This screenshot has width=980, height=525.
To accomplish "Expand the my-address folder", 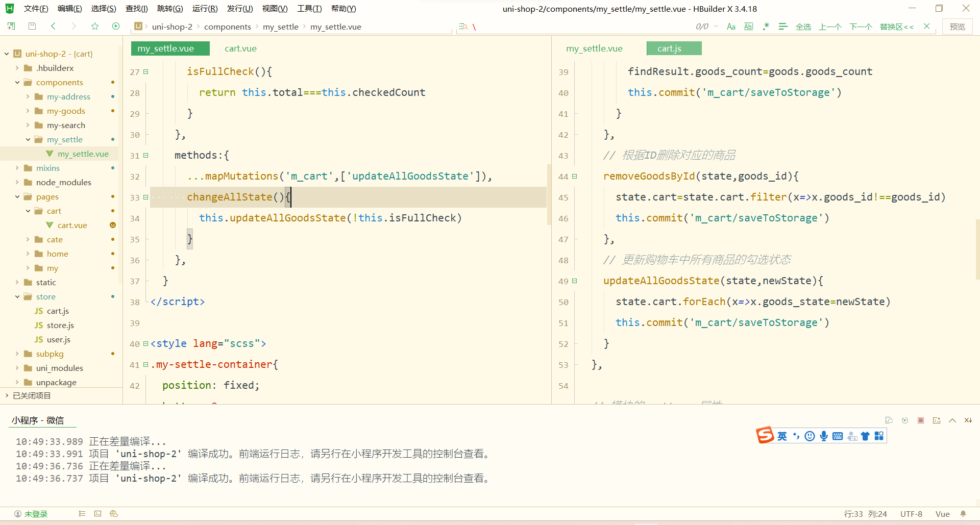I will click(28, 96).
